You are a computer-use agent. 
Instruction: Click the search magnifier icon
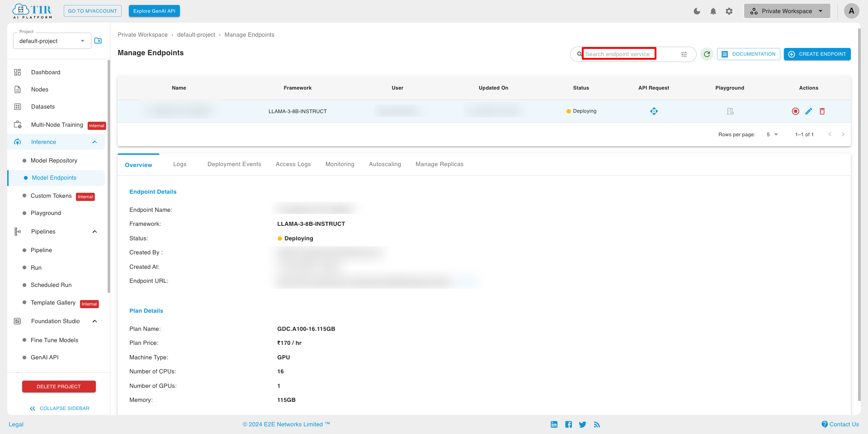579,54
